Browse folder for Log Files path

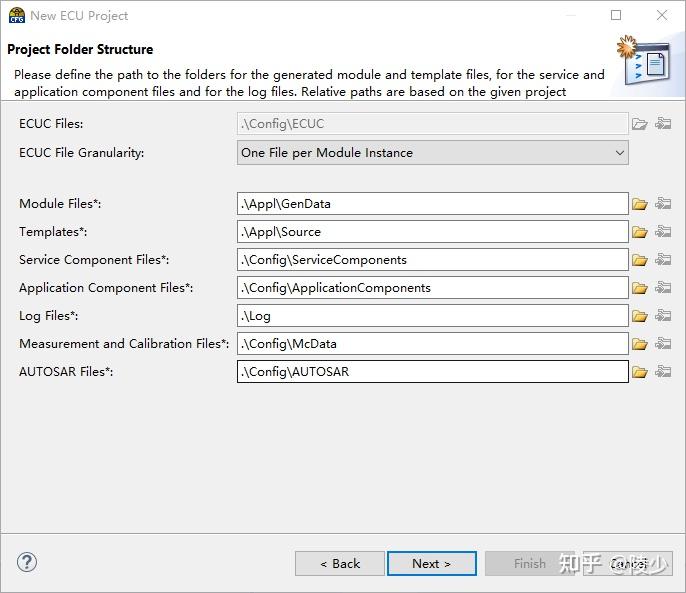tap(640, 316)
